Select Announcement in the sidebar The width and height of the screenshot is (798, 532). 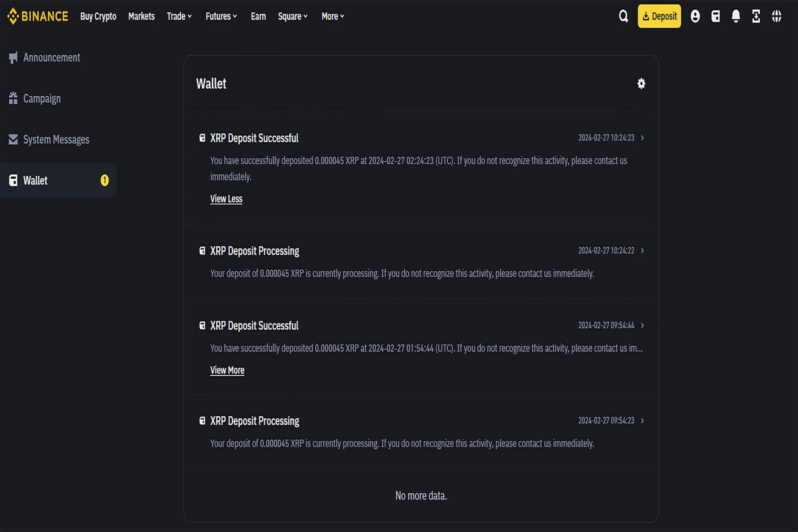52,57
